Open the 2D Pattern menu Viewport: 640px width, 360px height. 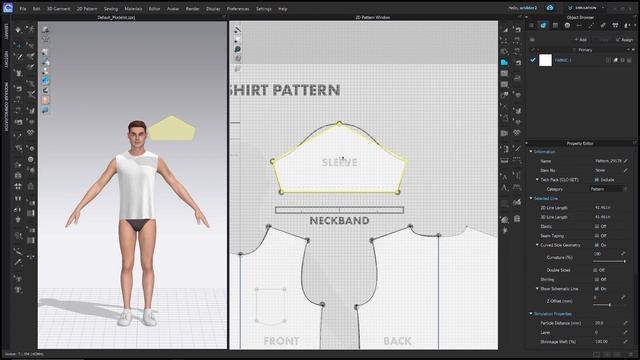87,9
